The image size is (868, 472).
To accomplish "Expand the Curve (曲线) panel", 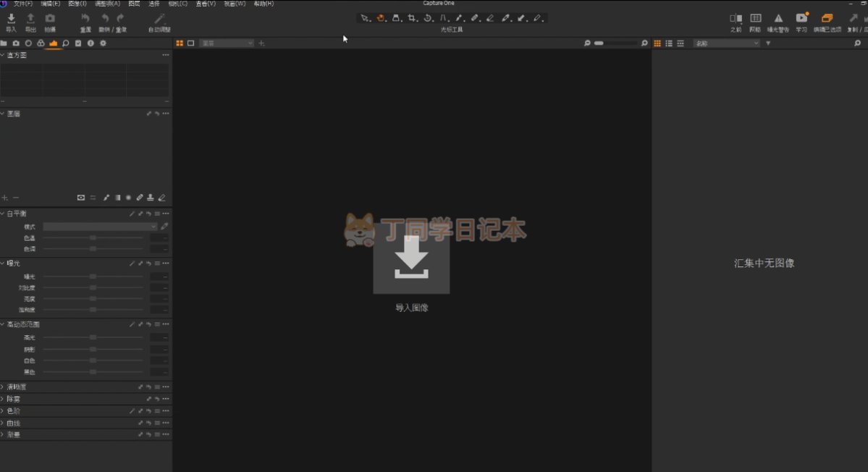I will coord(3,423).
